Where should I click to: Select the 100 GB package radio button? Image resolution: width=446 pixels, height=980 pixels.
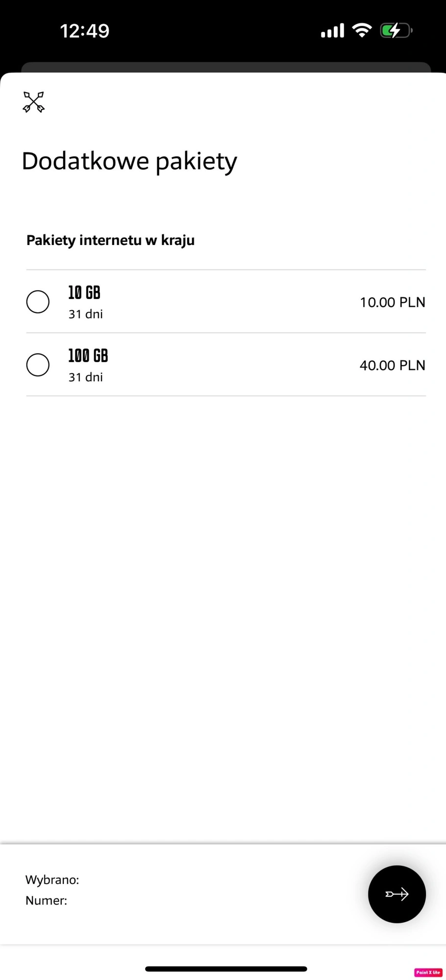click(x=38, y=365)
